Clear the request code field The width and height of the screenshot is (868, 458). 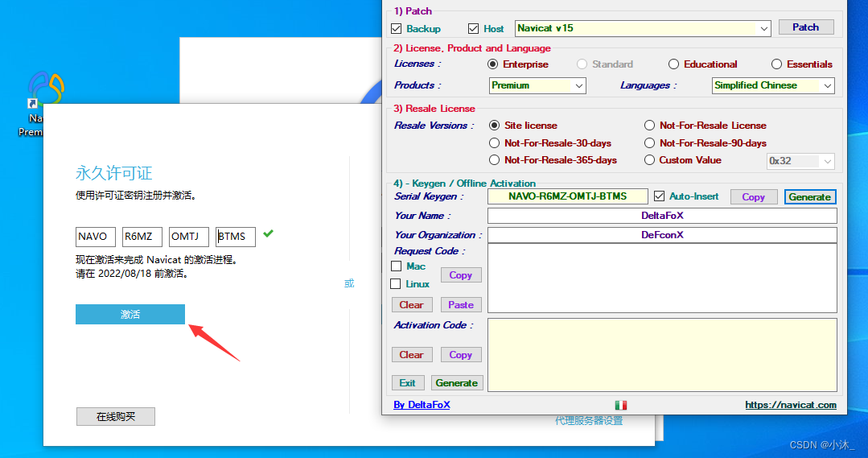coord(412,304)
